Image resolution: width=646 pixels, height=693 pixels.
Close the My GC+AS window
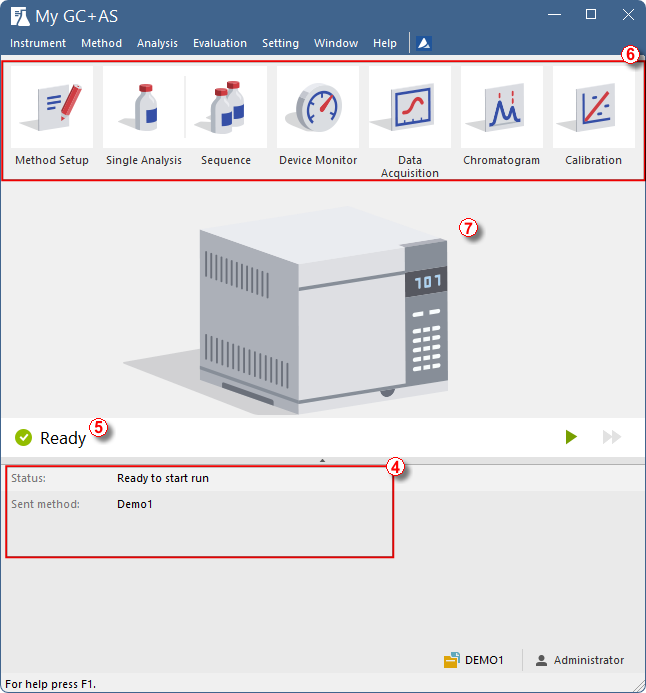tap(628, 15)
